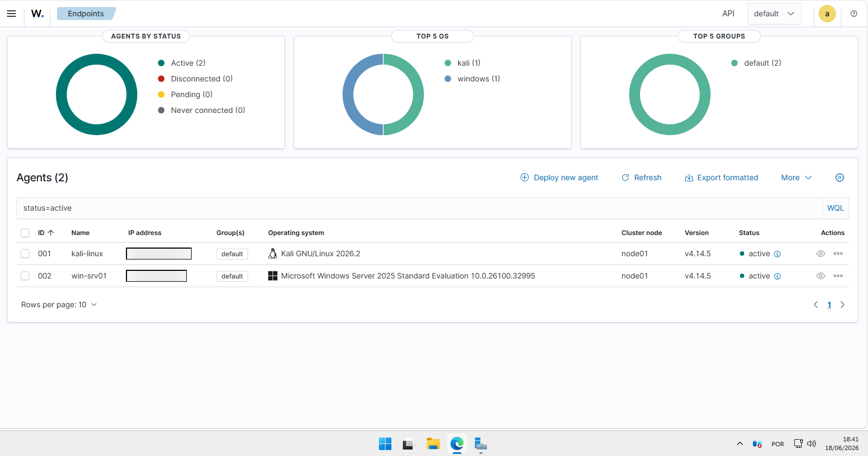Open user avatar menu
The image size is (868, 456).
click(x=827, y=14)
